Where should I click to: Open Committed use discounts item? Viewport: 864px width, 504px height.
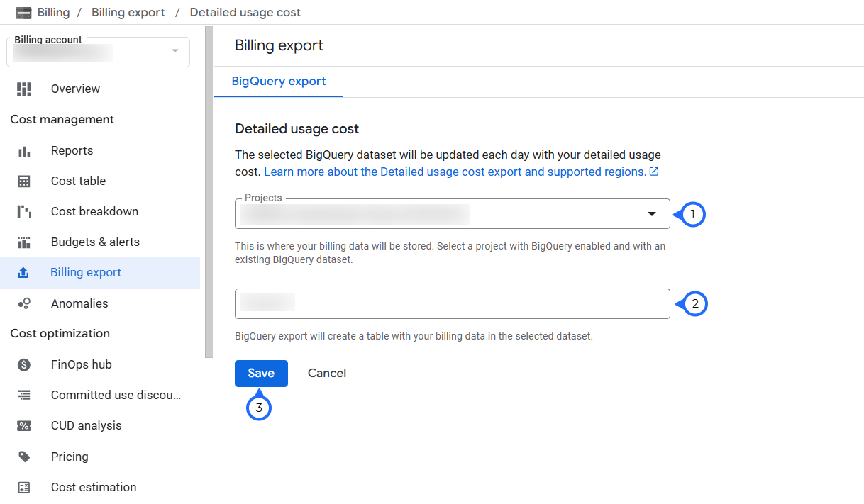tap(100, 395)
